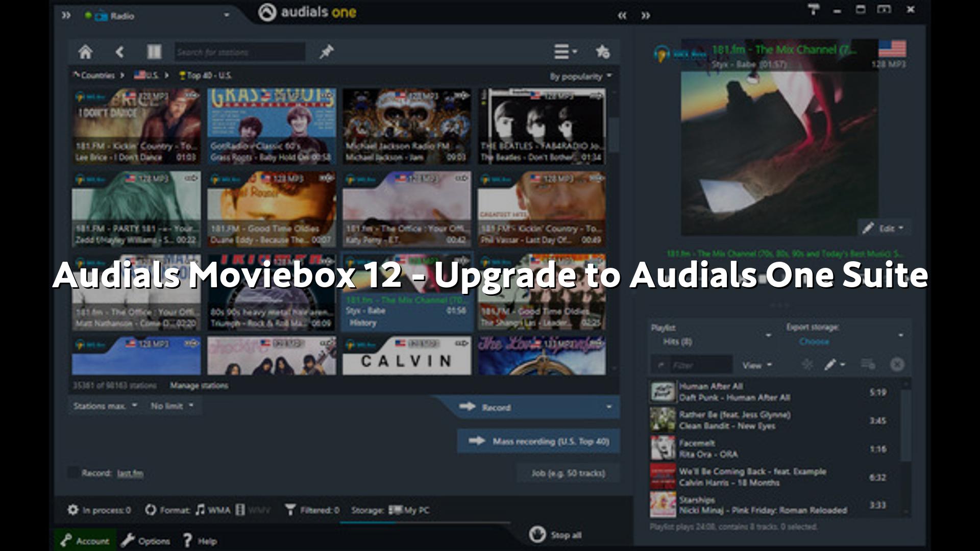Open the By popularity sort dropdown
Viewport: 980px width, 551px height.
pos(580,77)
